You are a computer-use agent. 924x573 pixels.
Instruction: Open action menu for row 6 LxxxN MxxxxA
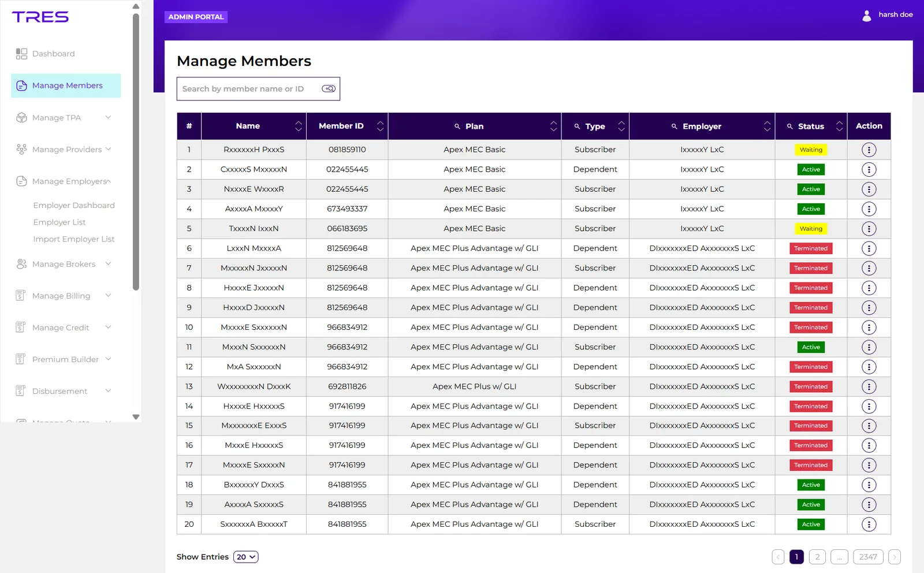869,248
